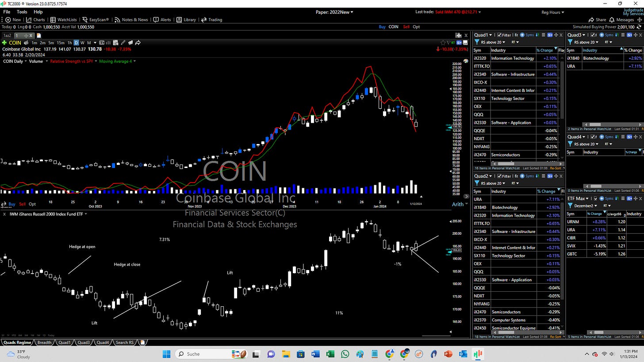
Task: Open the COIN Daily dropdown
Action: (14, 61)
